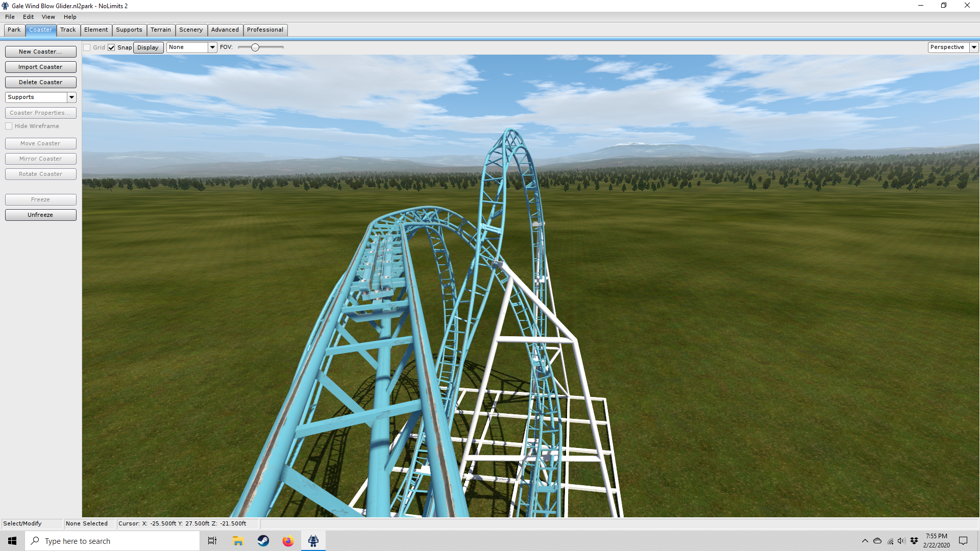This screenshot has width=980, height=551.
Task: Expand the Supports dropdown in the sidebar
Action: (71, 97)
